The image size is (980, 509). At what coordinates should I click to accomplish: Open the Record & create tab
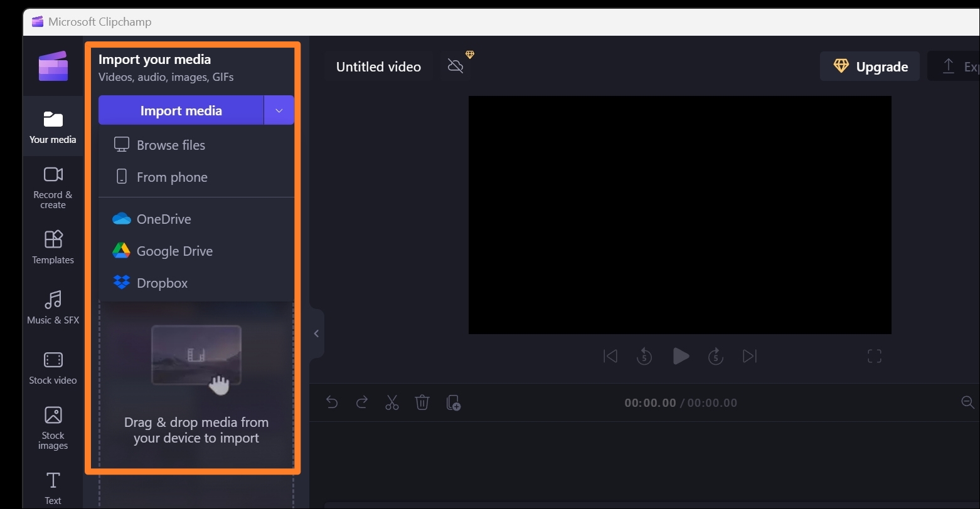(53, 187)
